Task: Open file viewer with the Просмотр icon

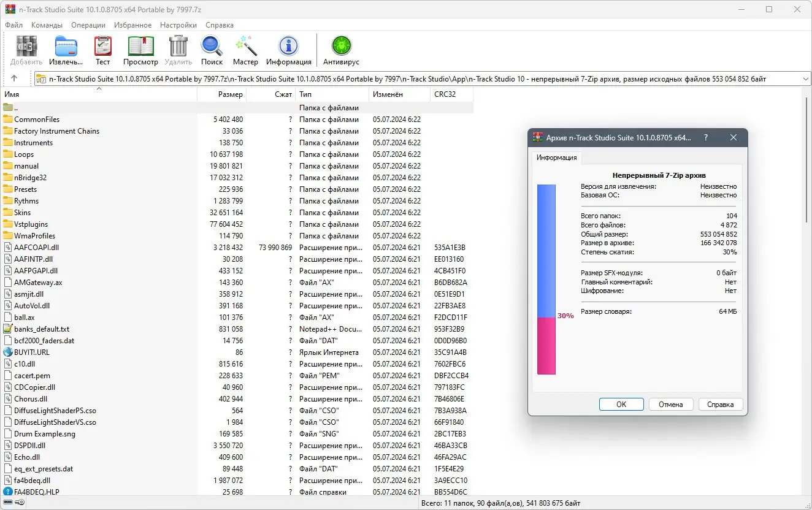Action: coord(140,46)
